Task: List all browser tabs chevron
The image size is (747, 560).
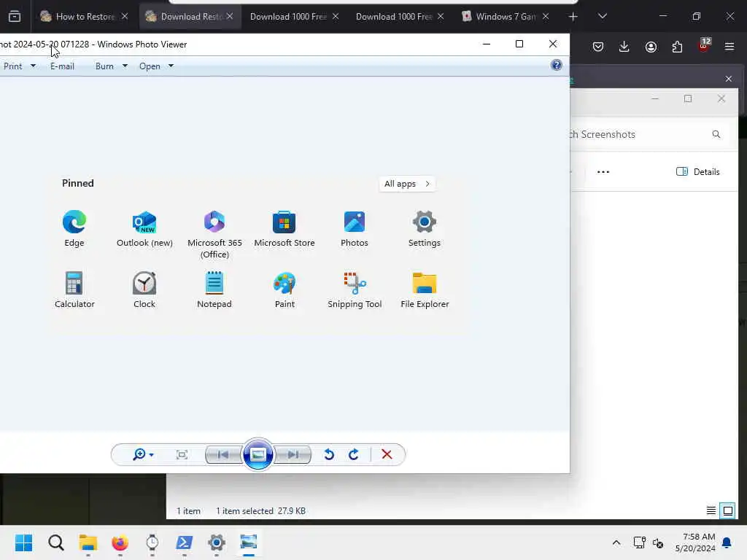Action: click(x=603, y=17)
